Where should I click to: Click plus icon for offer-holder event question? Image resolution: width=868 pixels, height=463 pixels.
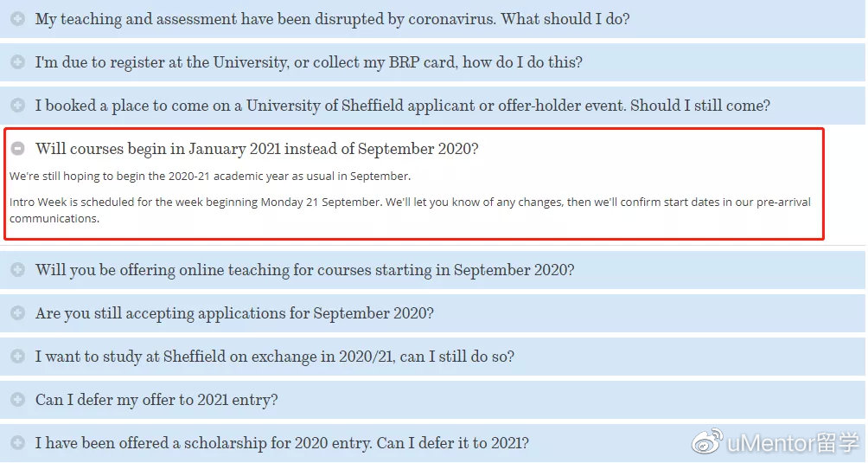pos(17,106)
